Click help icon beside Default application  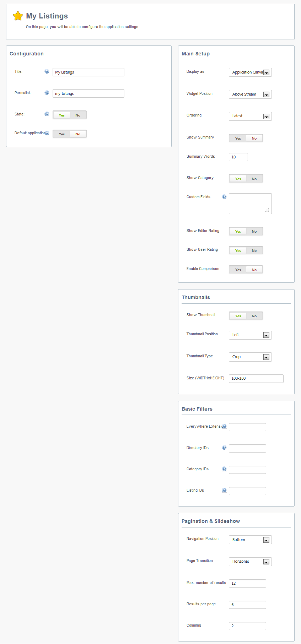click(x=47, y=133)
